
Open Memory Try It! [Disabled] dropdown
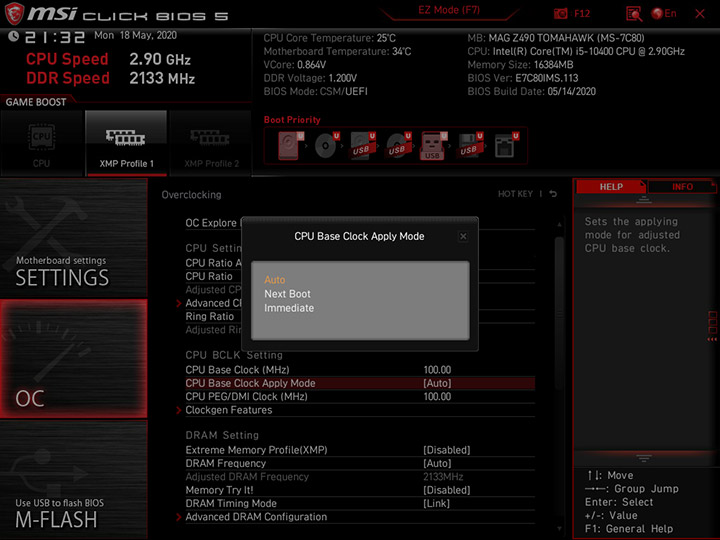pos(360,490)
